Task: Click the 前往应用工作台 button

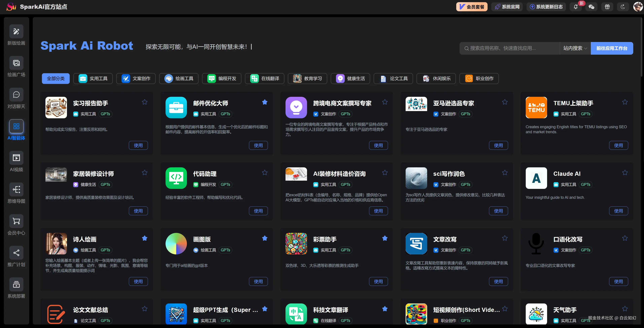Action: [x=612, y=48]
